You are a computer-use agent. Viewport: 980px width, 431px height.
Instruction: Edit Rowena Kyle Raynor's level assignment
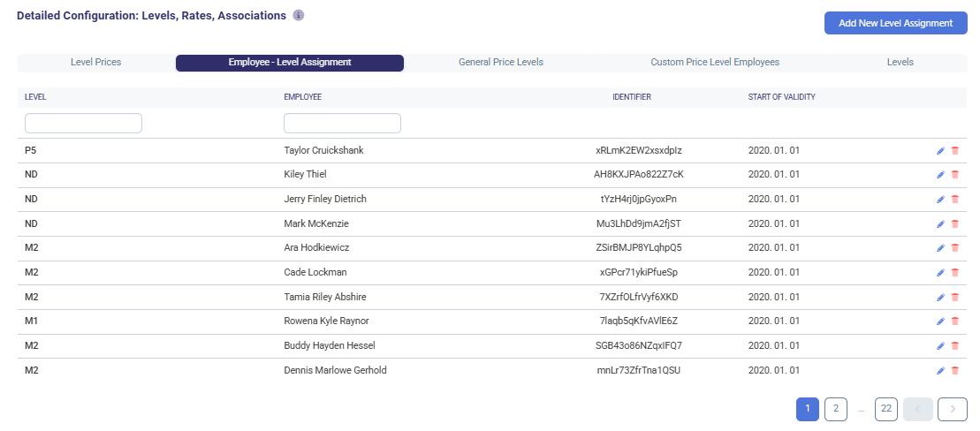pyautogui.click(x=940, y=321)
